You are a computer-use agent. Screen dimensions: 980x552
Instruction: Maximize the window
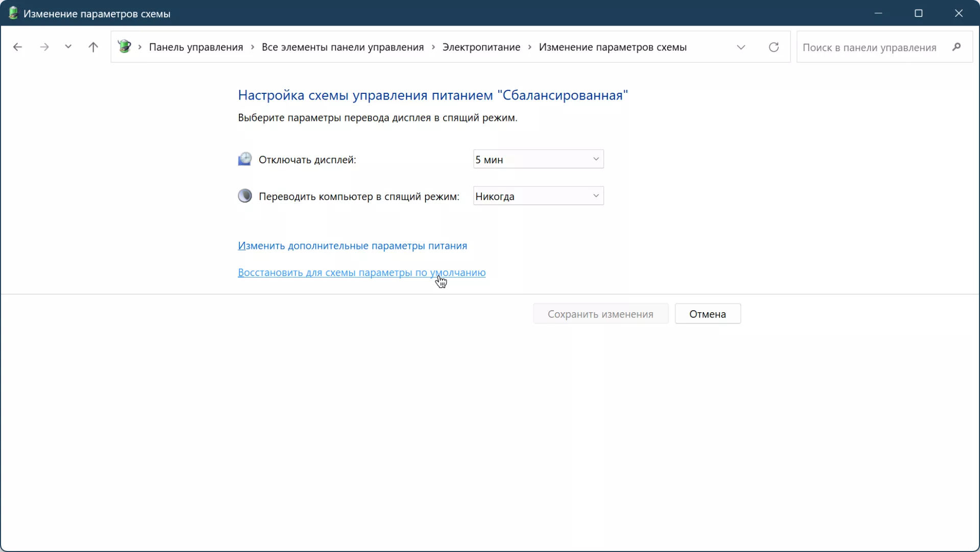pos(918,13)
